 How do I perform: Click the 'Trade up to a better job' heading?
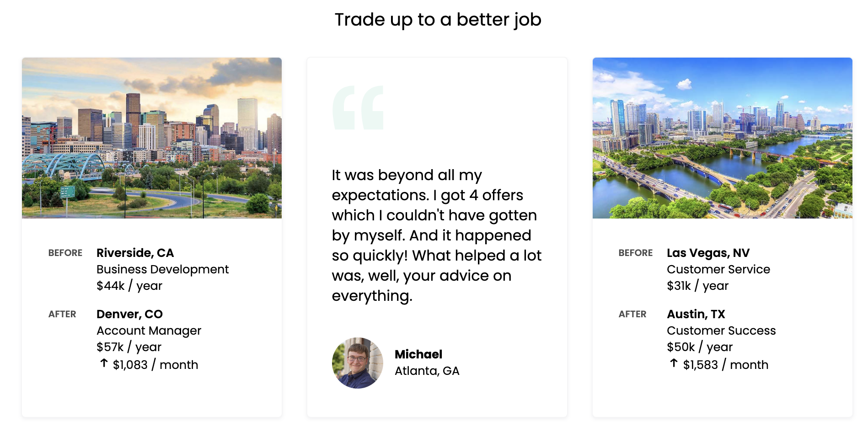click(438, 20)
